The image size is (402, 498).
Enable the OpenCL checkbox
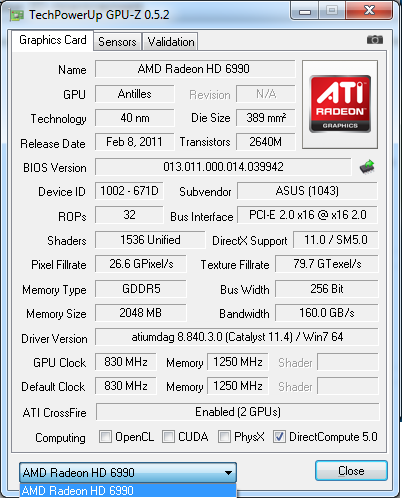click(105, 436)
